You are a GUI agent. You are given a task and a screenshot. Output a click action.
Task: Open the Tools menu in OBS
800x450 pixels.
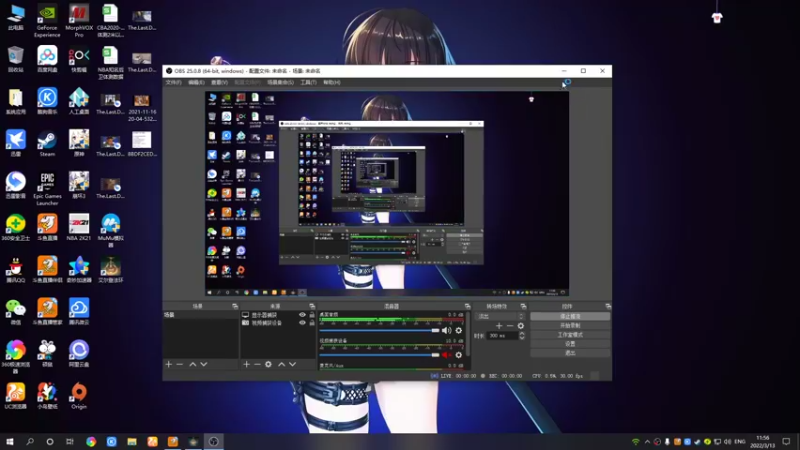308,82
